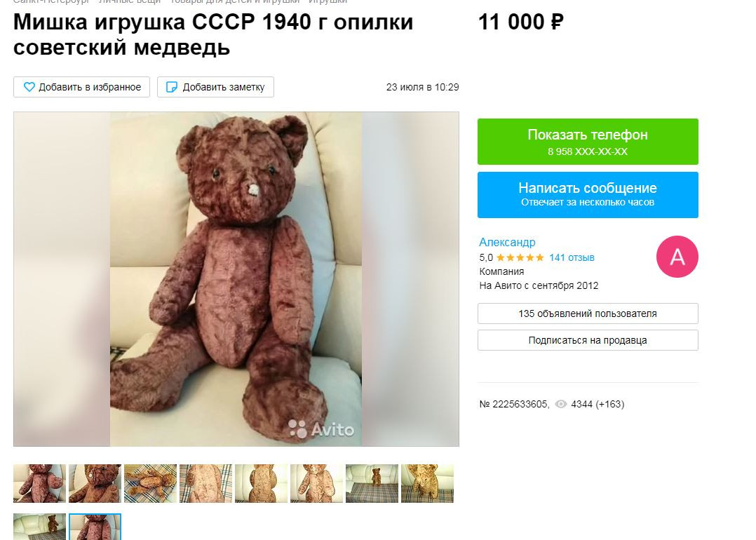This screenshot has width=756, height=540.
Task: Click Подписаться на продавца button
Action: tap(588, 340)
